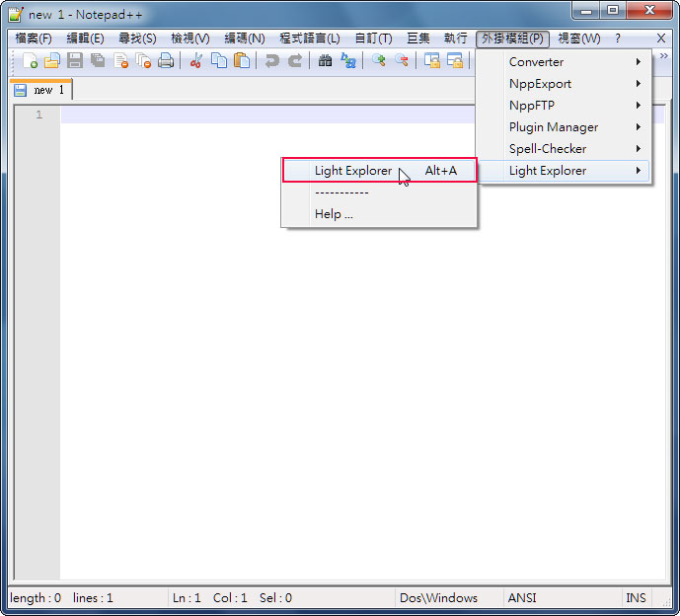Click the Redo arrow icon

pyautogui.click(x=295, y=60)
